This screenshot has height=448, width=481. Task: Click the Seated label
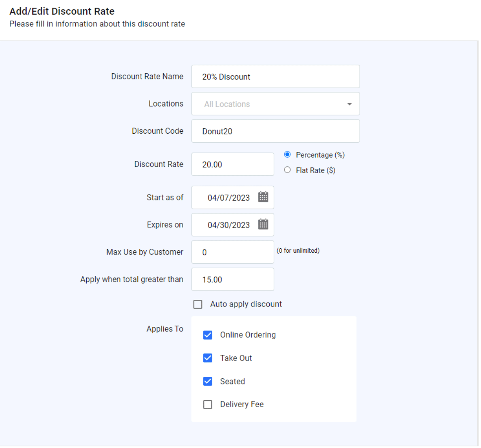point(232,382)
